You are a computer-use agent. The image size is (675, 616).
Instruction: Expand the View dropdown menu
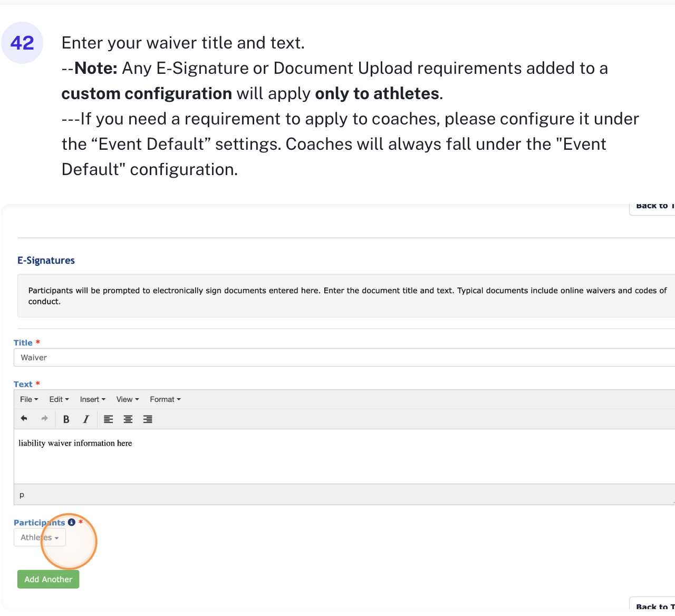(128, 399)
